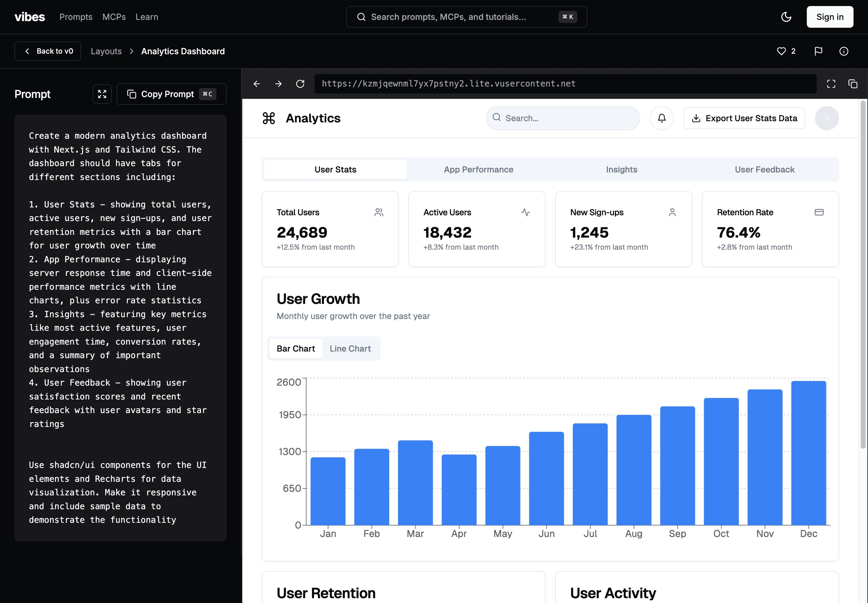Open preview in fullscreen mode
Screen dimensions: 868x603
tap(831, 84)
